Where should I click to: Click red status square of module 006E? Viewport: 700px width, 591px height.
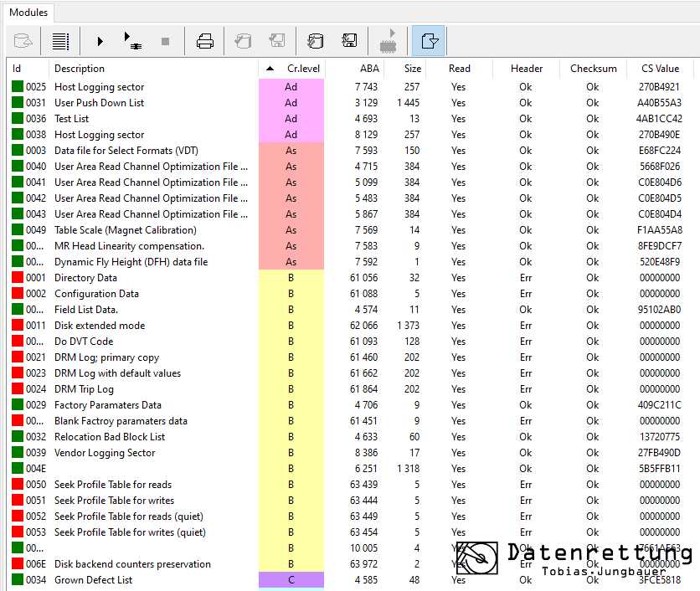(18, 563)
